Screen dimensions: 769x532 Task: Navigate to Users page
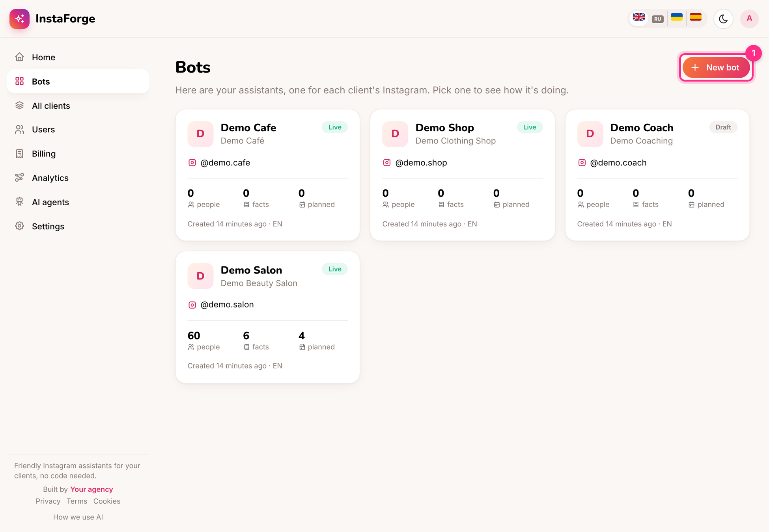(x=78, y=130)
